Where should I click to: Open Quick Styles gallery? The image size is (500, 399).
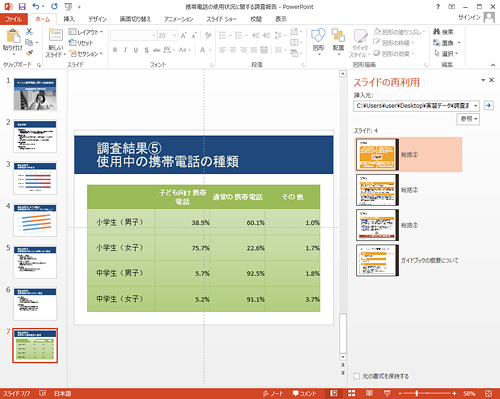pos(360,43)
